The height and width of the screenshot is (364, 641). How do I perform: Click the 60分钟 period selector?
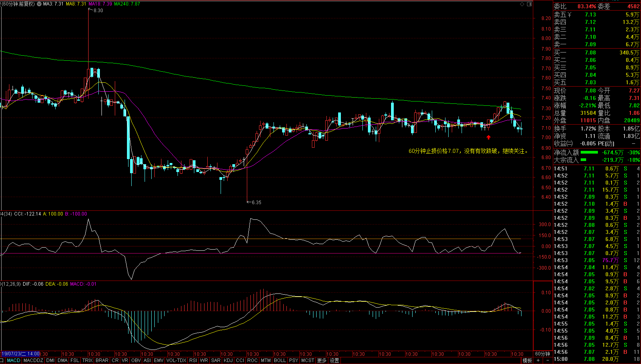(x=543, y=354)
